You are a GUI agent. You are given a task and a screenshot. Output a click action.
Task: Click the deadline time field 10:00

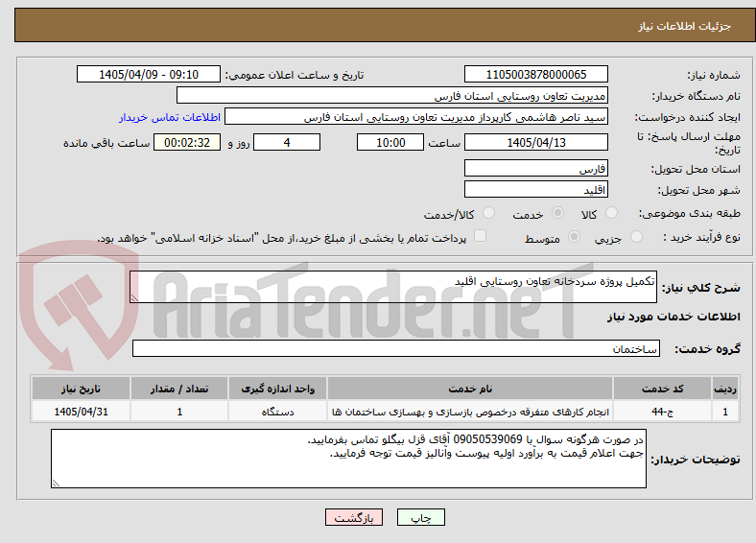point(390,142)
